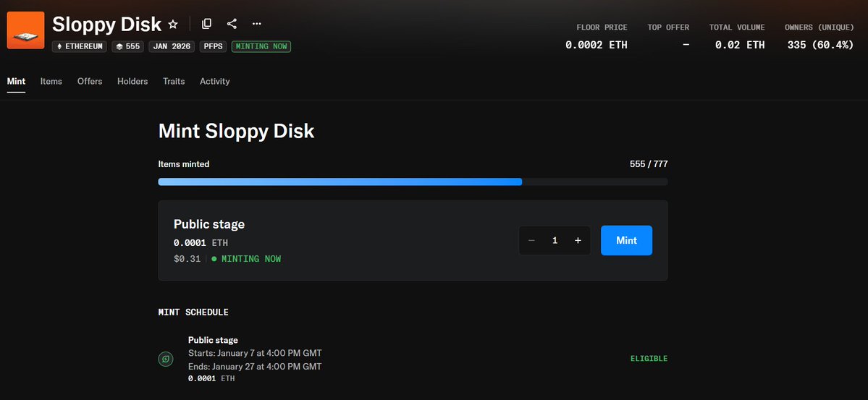
Task: Open the share icon
Action: point(232,23)
